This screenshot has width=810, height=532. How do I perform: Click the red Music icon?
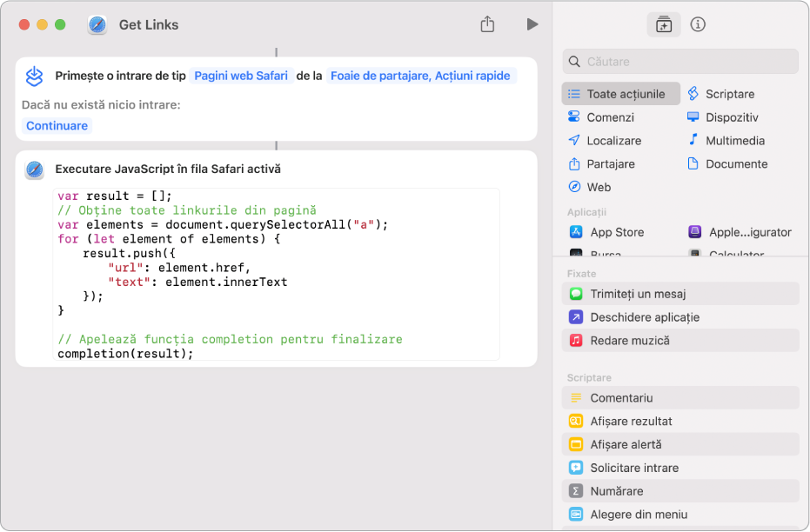(x=575, y=341)
